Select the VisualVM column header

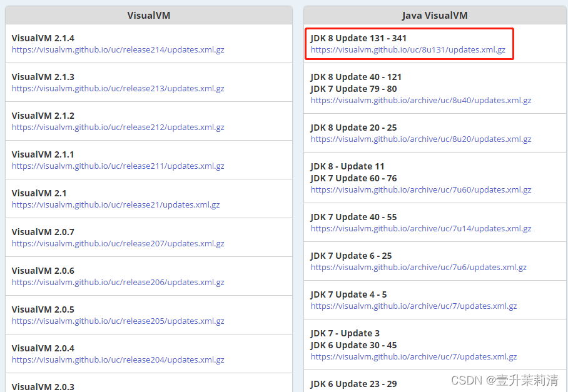pyautogui.click(x=148, y=15)
